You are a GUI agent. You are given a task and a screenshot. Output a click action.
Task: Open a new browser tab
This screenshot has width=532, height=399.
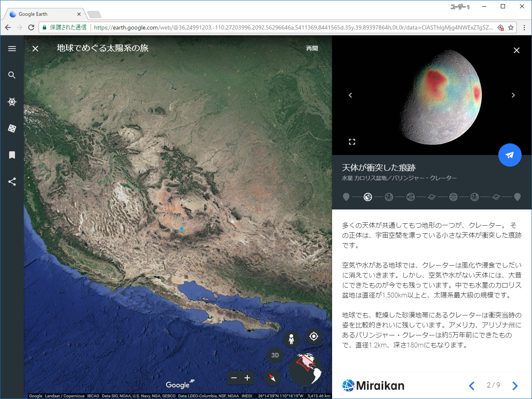tap(94, 15)
